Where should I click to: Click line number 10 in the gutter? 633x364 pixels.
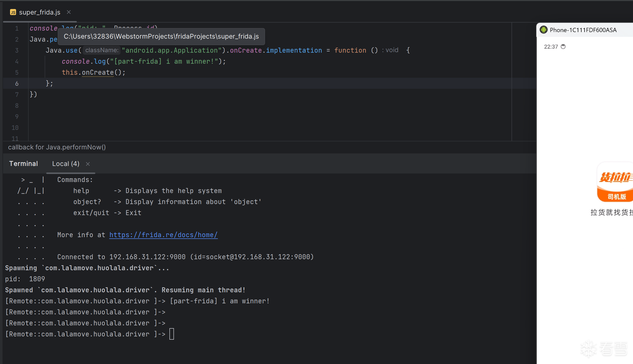tap(15, 128)
